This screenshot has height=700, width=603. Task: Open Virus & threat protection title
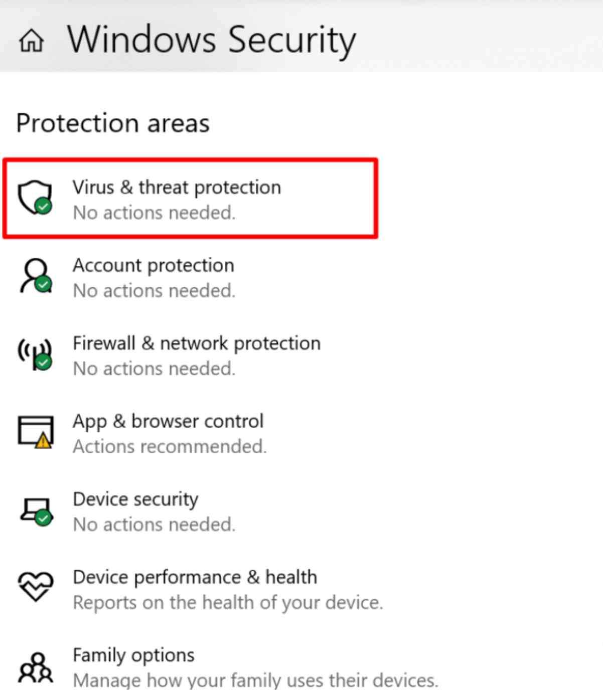point(177,188)
